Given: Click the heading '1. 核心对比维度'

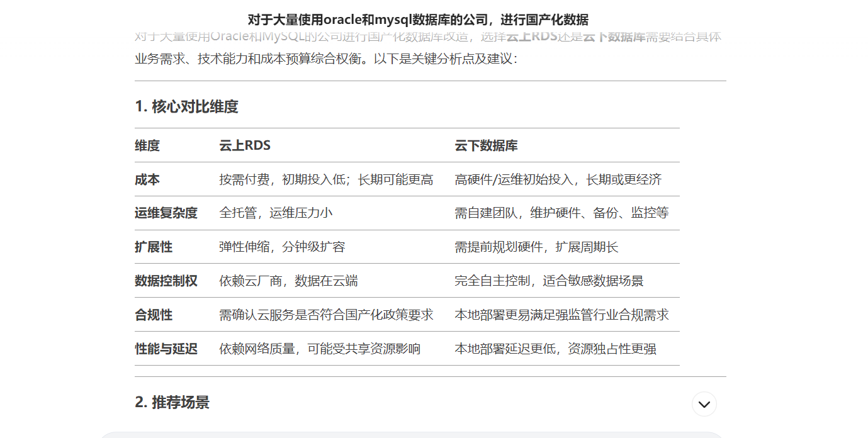Looking at the screenshot, I should coord(186,106).
